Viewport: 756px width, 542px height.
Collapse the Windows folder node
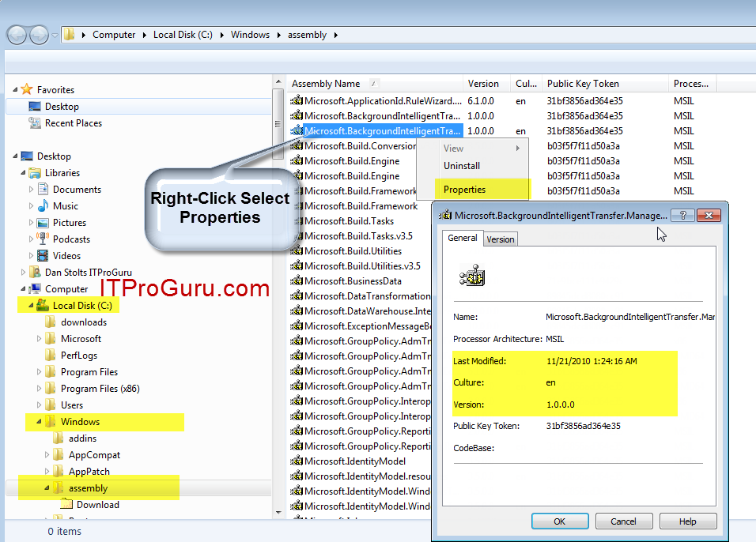39,422
